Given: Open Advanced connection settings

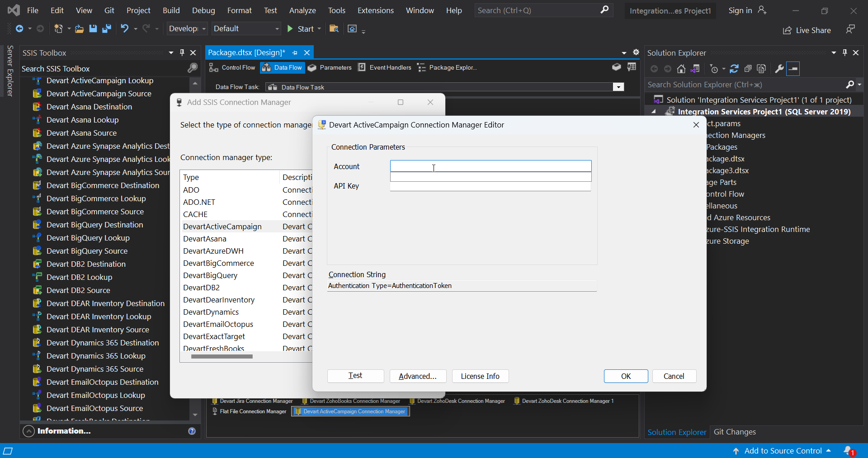Looking at the screenshot, I should [x=417, y=376].
